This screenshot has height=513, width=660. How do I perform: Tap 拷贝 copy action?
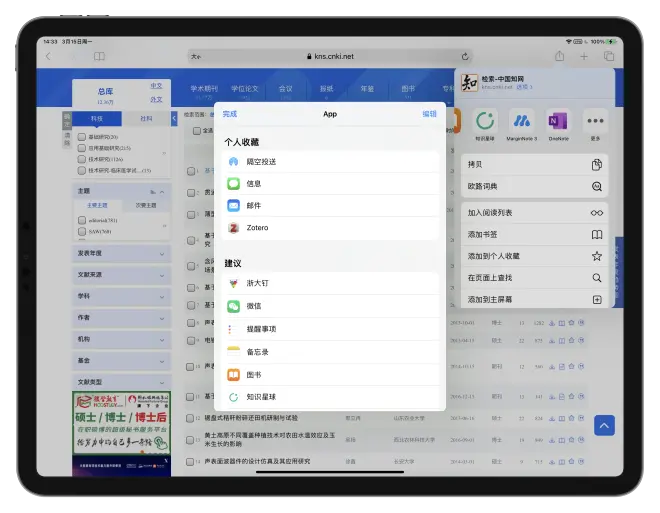(x=534, y=165)
